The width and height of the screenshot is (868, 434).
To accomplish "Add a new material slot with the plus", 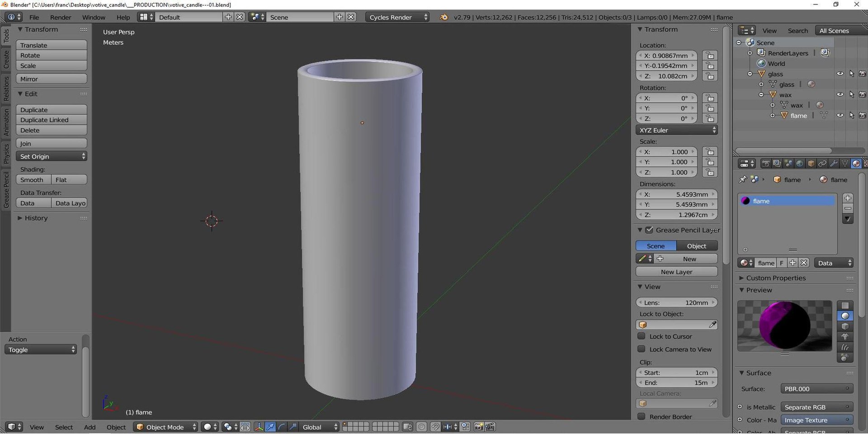I will [x=848, y=198].
